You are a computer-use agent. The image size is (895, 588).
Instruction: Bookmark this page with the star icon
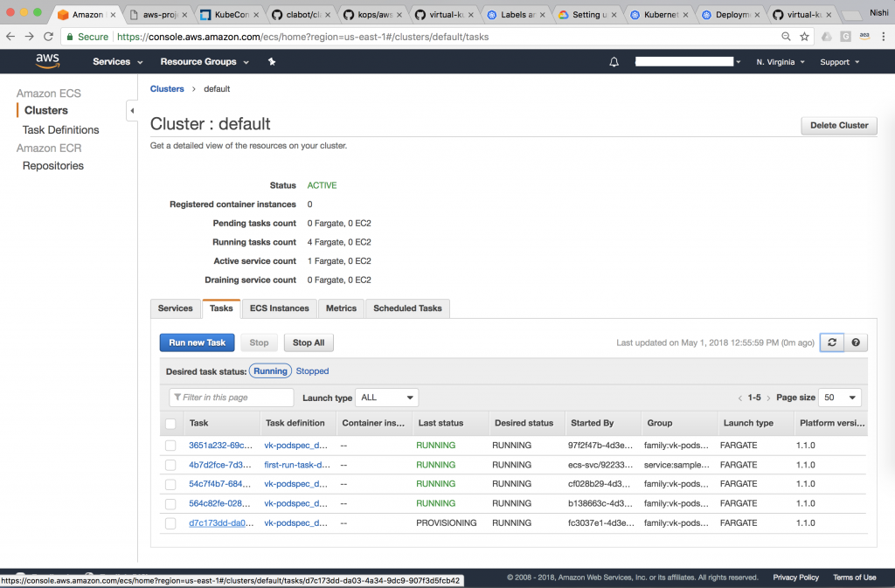(804, 37)
